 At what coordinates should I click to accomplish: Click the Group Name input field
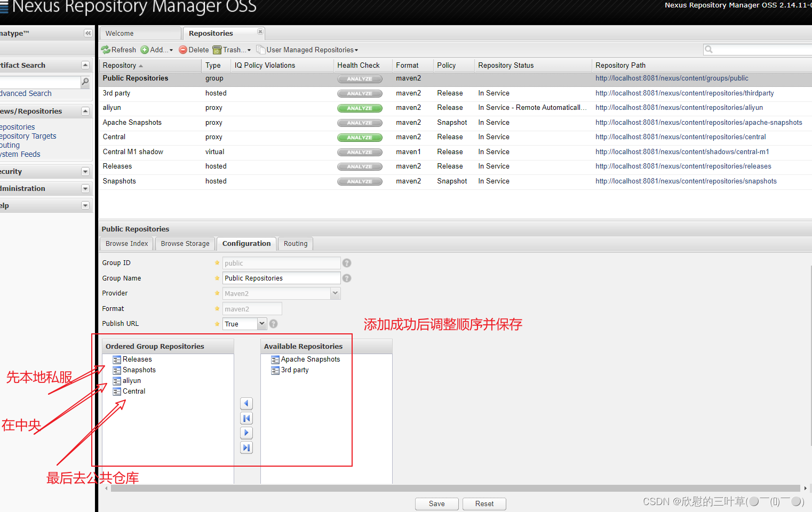pyautogui.click(x=281, y=278)
